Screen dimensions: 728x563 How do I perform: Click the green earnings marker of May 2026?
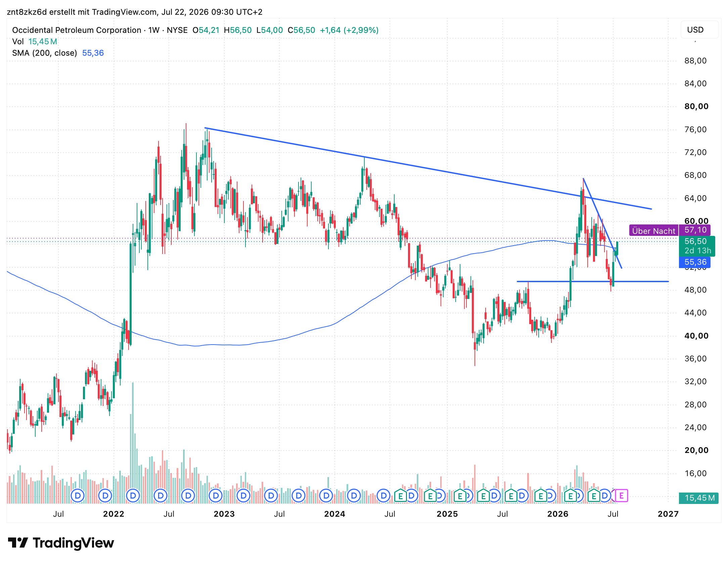pos(594,495)
